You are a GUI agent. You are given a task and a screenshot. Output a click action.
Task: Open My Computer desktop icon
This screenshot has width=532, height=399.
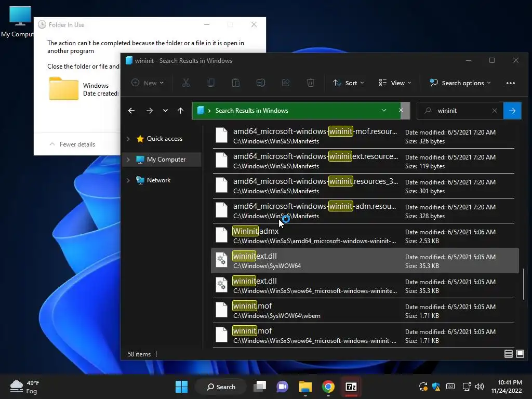point(20,22)
